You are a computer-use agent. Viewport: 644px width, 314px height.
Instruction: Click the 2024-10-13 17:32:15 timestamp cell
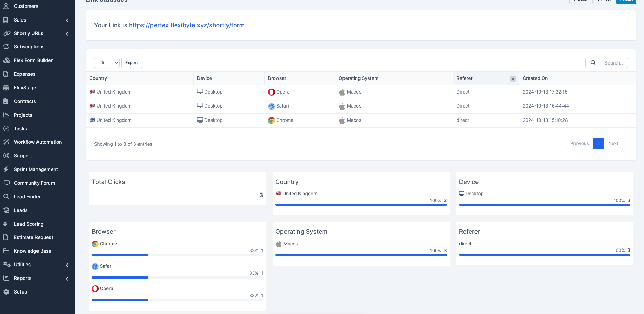click(545, 92)
